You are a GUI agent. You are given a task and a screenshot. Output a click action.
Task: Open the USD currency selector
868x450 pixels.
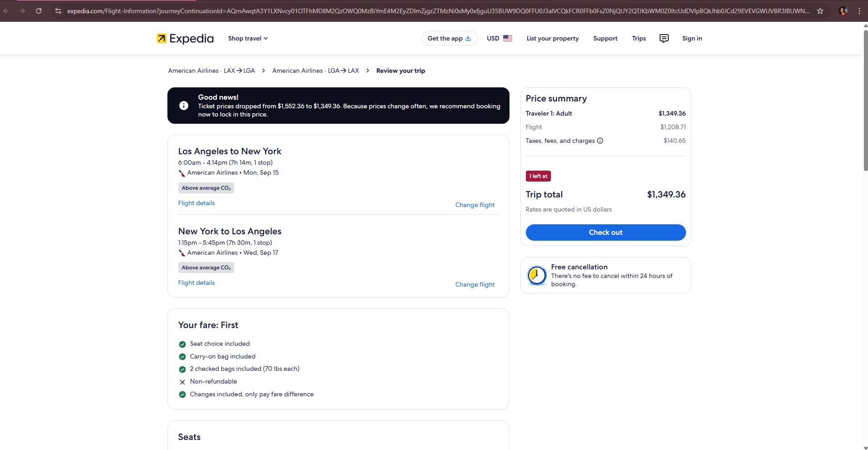(x=499, y=39)
